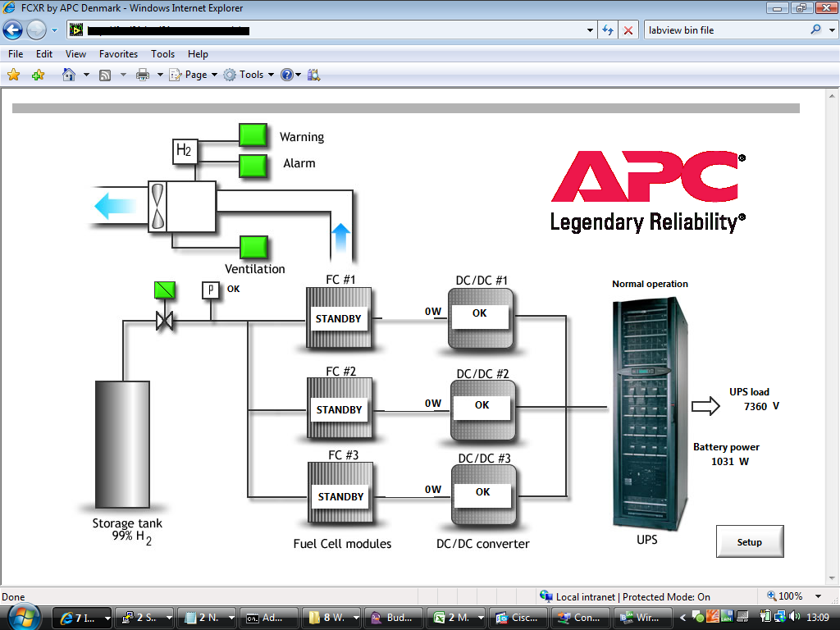Click the UPS rack image
Image resolution: width=840 pixels, height=630 pixels.
(651, 413)
